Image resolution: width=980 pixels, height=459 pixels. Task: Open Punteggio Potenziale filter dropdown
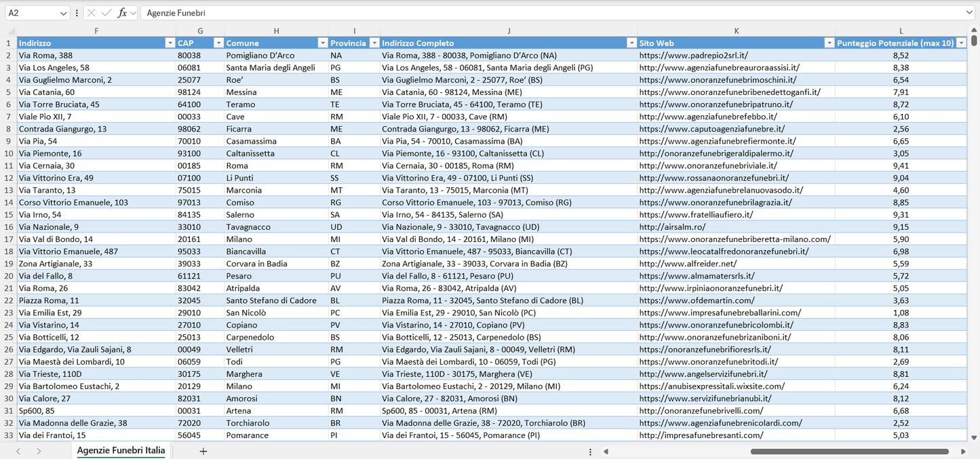coord(960,43)
